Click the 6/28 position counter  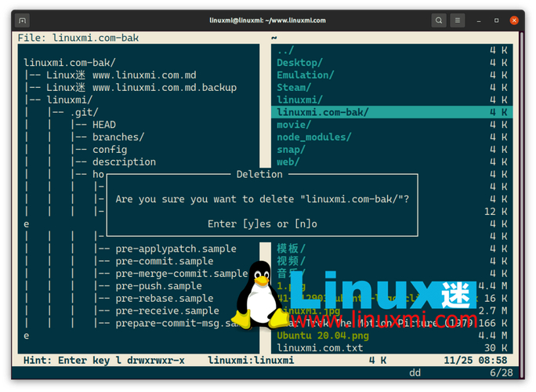[502, 372]
